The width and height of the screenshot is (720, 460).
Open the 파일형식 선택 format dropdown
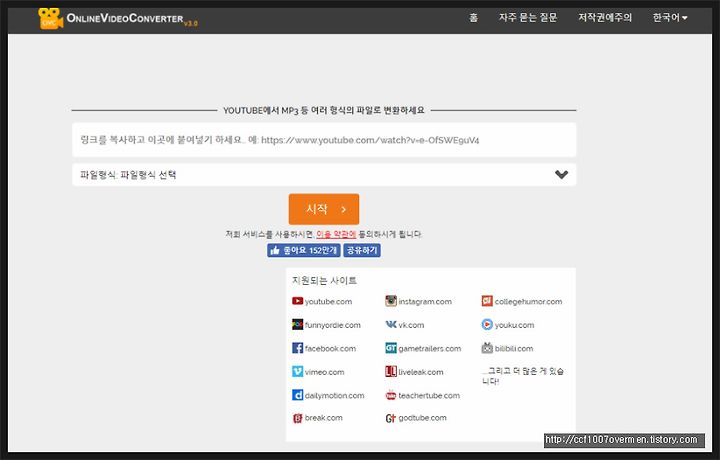pos(324,174)
